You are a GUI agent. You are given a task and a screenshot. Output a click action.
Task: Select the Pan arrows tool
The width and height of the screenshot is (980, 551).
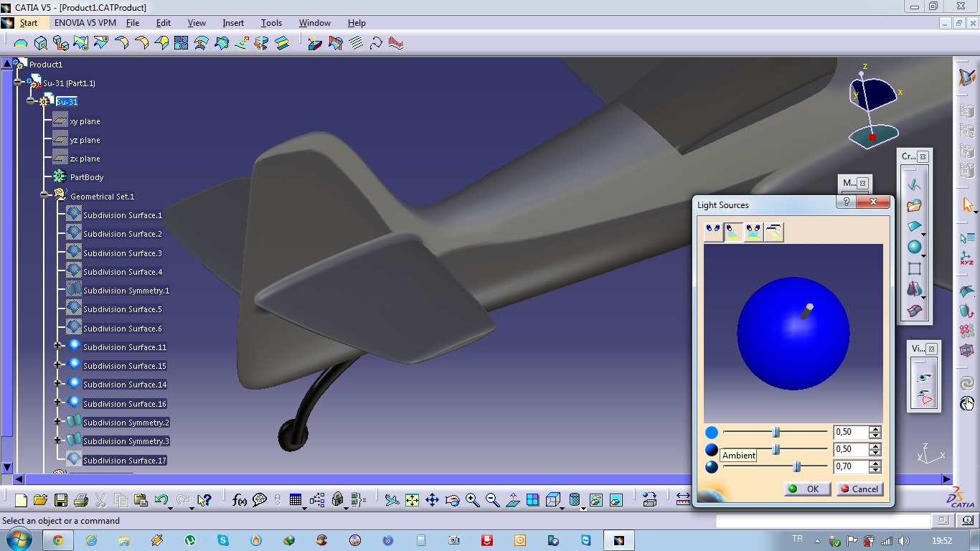coord(432,500)
